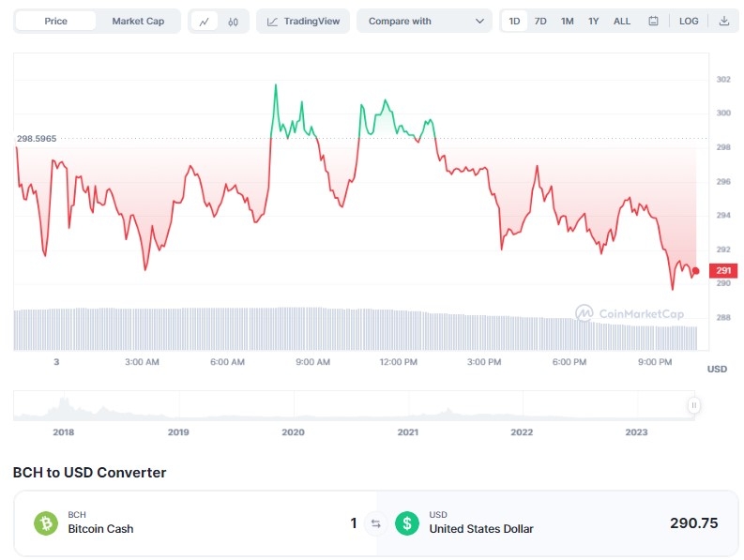Image resolution: width=744 pixels, height=560 pixels.
Task: Select the 1M time range
Action: coord(567,22)
